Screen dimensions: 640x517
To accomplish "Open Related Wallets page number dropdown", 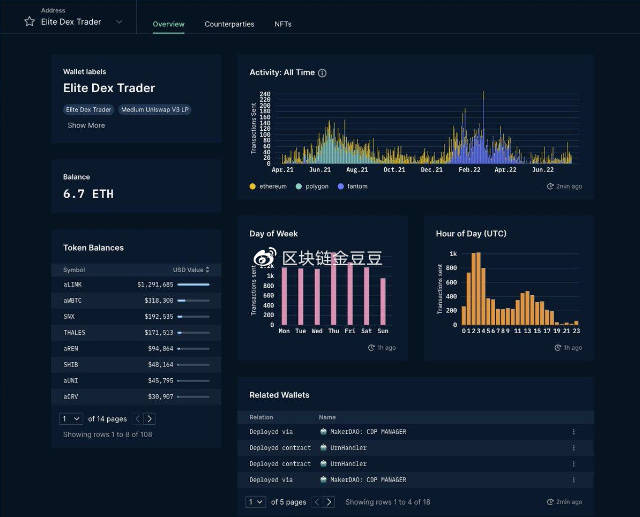I will [x=255, y=502].
